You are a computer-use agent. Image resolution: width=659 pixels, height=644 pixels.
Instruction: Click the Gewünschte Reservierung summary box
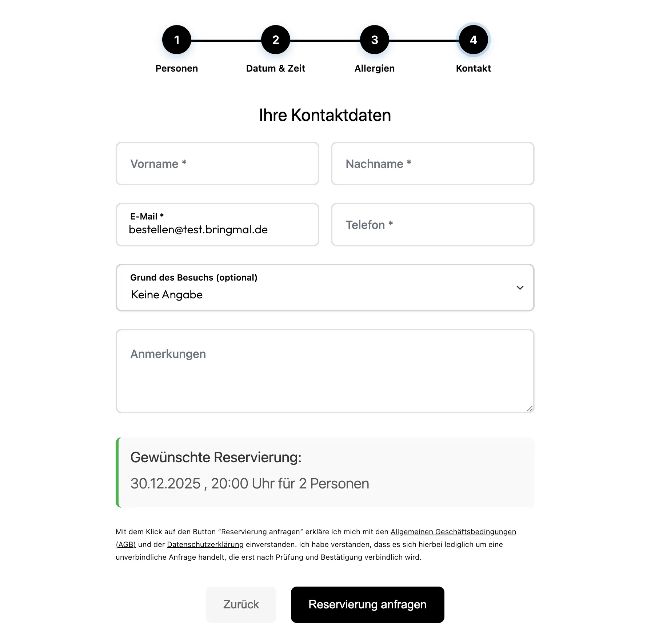pos(325,472)
